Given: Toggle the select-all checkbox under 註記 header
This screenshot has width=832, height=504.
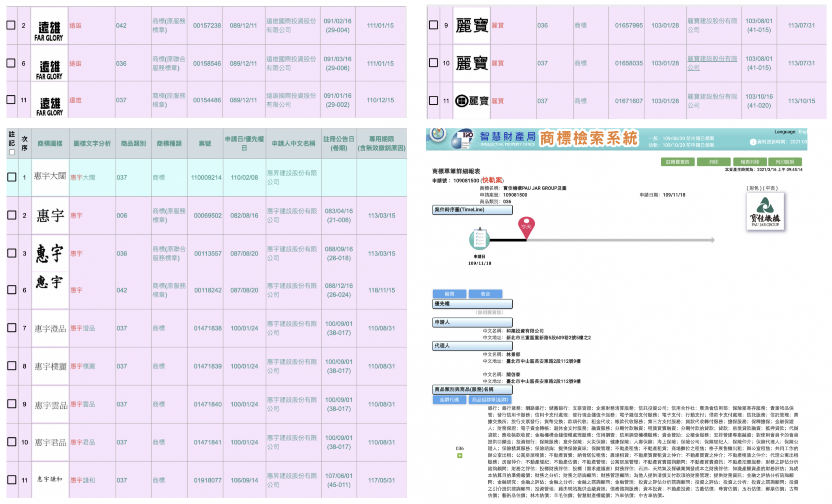Looking at the screenshot, I should (12, 153).
